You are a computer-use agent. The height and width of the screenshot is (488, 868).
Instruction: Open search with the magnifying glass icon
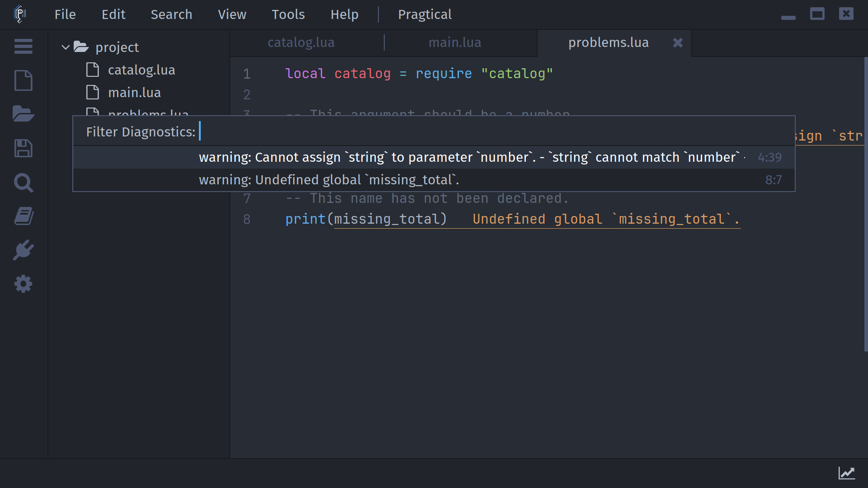[x=23, y=183]
